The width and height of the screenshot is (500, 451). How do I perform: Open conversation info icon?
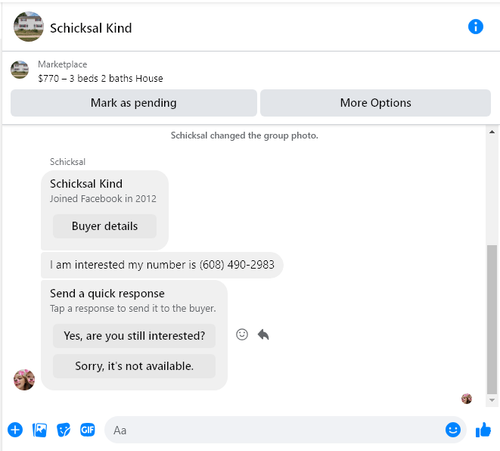click(x=475, y=27)
